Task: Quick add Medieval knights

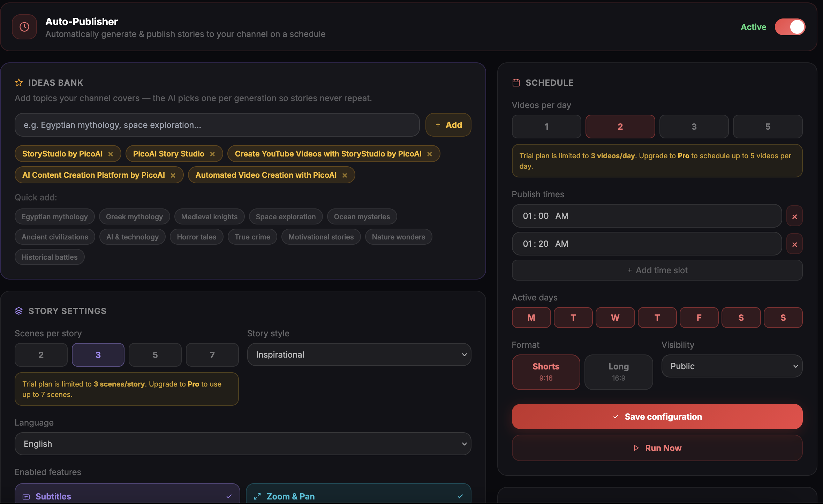Action: [209, 217]
